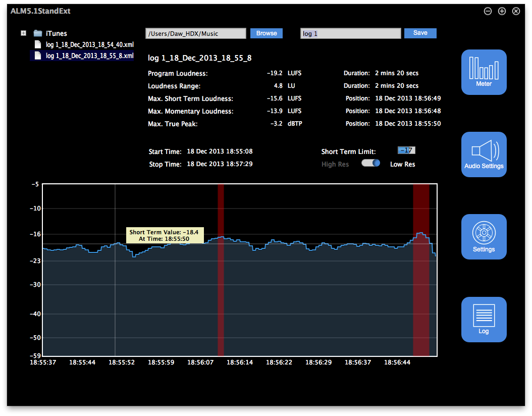Click the minus window button
The height and width of the screenshot is (416, 532).
tap(488, 11)
